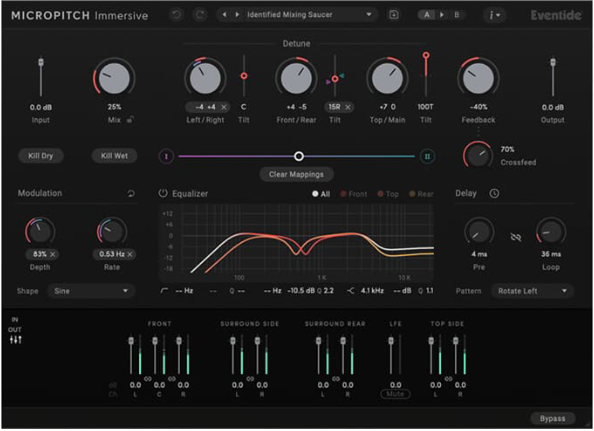Click the low-cut filter shape icon
594x431 pixels.
coord(164,291)
